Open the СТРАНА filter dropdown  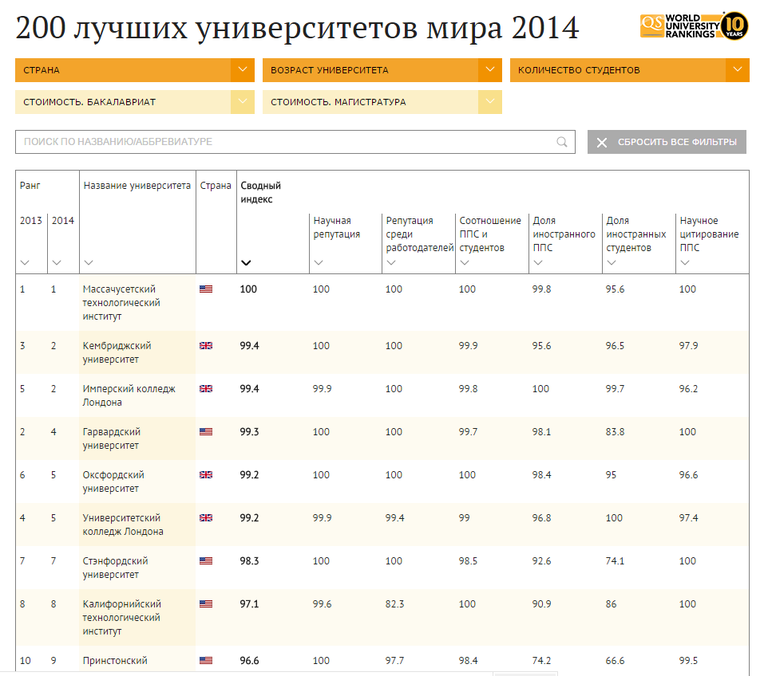135,70
